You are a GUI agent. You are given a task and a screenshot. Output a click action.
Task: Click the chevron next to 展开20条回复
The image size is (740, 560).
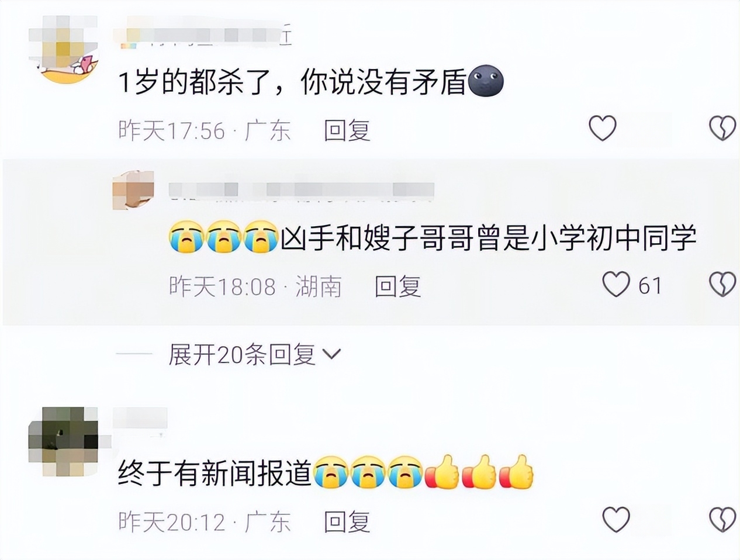(x=331, y=354)
